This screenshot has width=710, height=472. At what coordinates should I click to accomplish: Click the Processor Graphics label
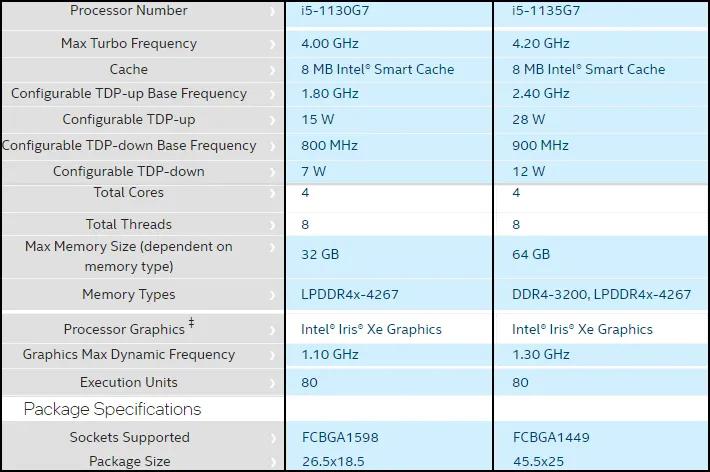[124, 329]
